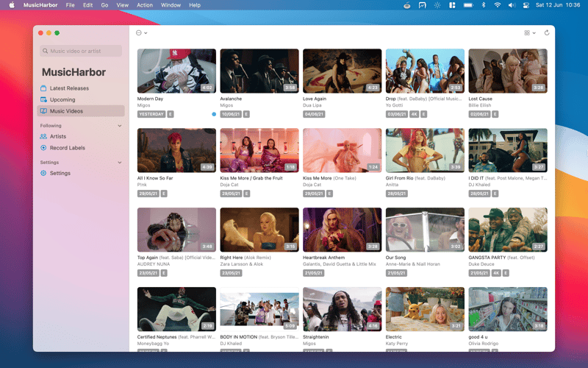Open the grid view mode dropdown
This screenshot has width=588, height=368.
pos(529,33)
